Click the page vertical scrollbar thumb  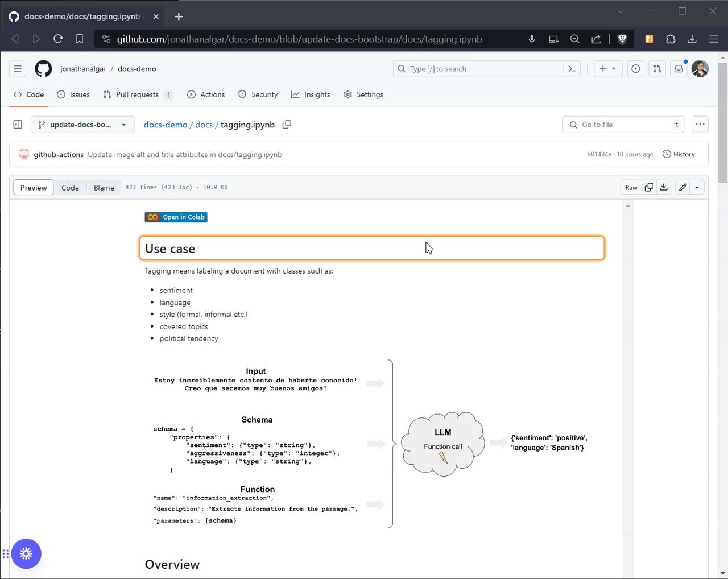click(x=723, y=122)
